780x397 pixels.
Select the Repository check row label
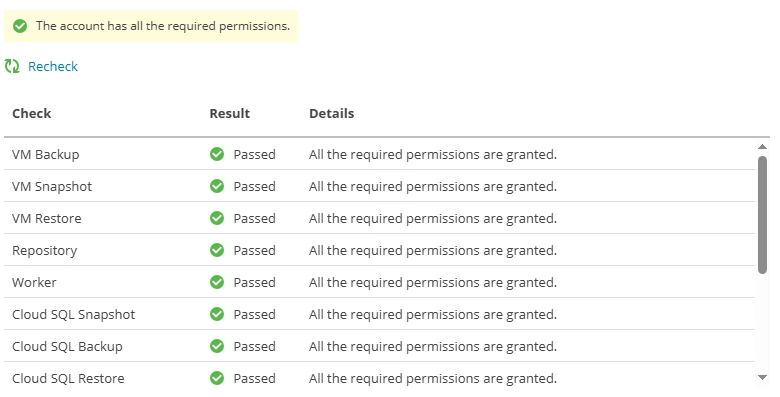[44, 251]
